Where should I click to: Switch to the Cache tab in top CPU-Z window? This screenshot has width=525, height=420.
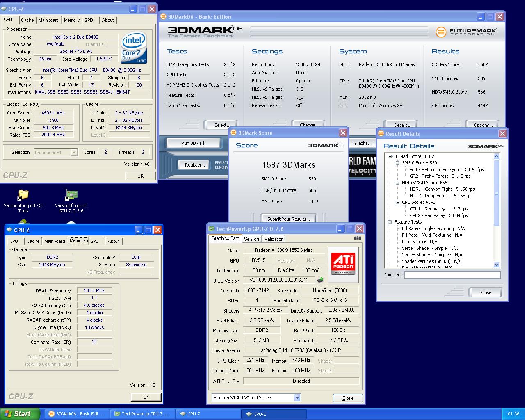[x=27, y=20]
